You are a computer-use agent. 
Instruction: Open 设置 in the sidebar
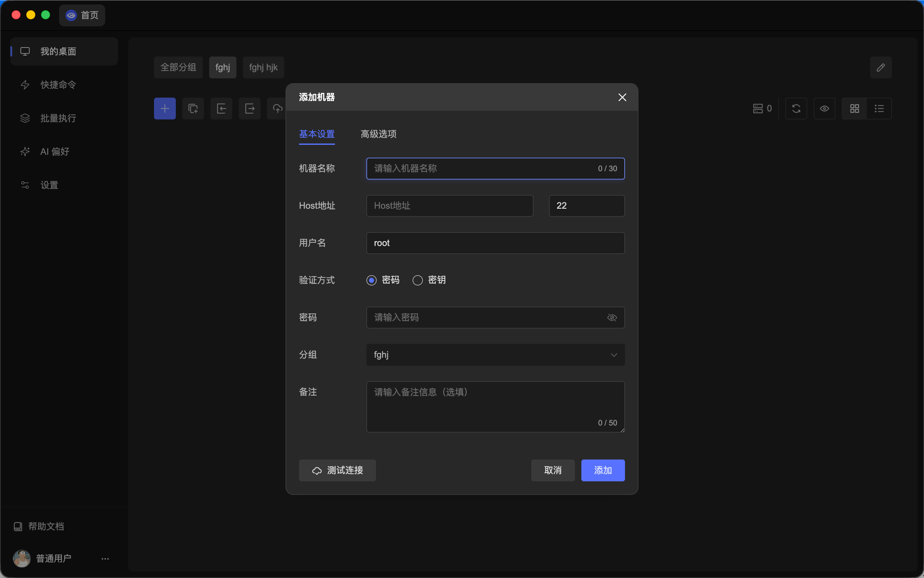(x=64, y=185)
